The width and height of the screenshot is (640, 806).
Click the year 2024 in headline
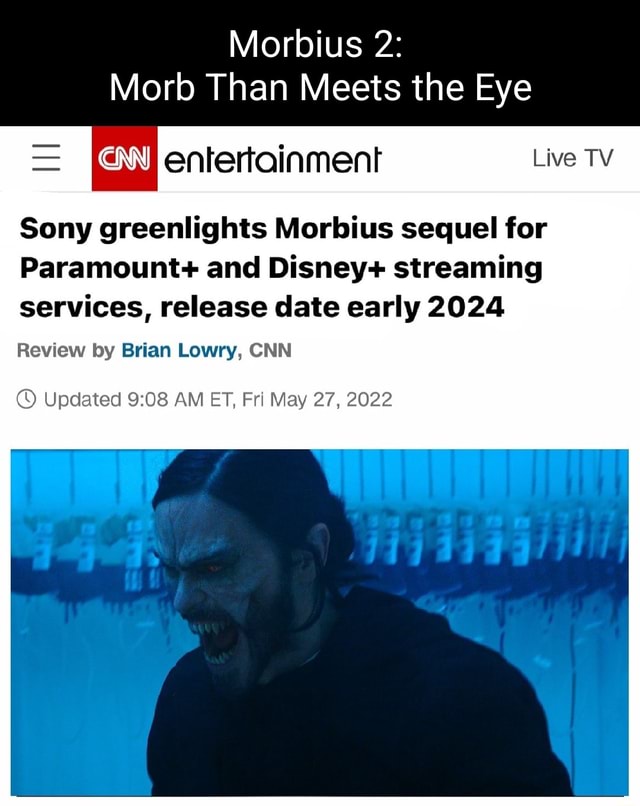(466, 307)
